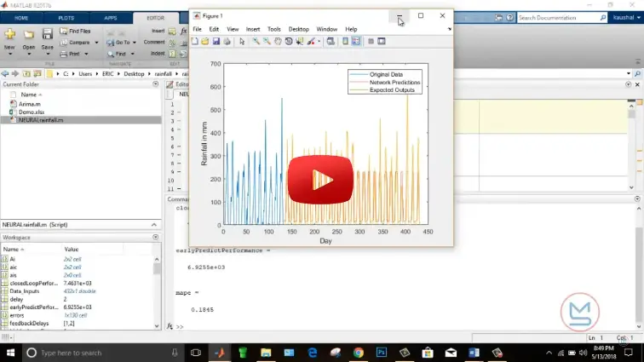Image resolution: width=644 pixels, height=362 pixels.
Task: Toggle the Edit Plot arrow tool
Action: click(242, 41)
